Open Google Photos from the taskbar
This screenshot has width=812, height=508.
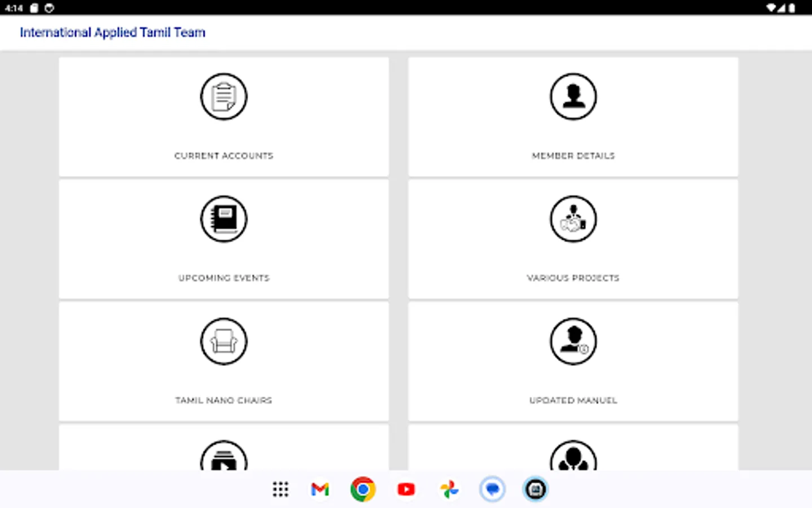pyautogui.click(x=449, y=489)
